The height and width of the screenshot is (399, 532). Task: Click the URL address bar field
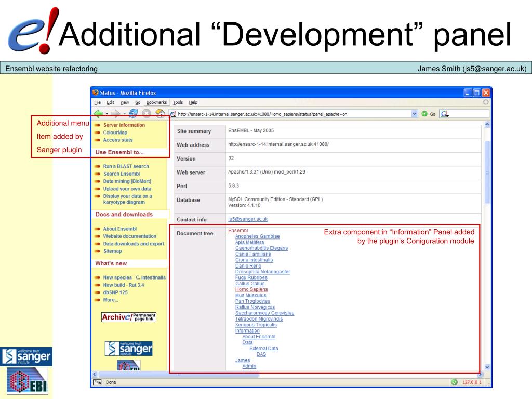tap(294, 114)
